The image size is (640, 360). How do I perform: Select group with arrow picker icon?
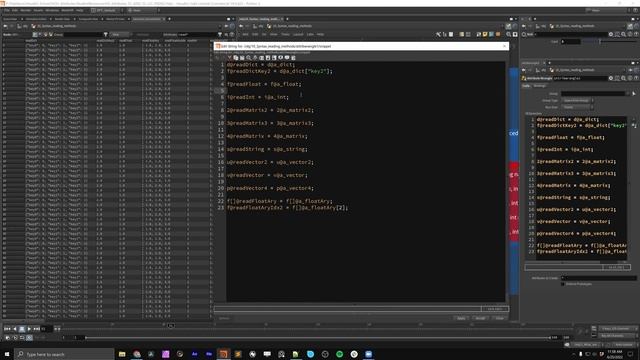coord(633,93)
